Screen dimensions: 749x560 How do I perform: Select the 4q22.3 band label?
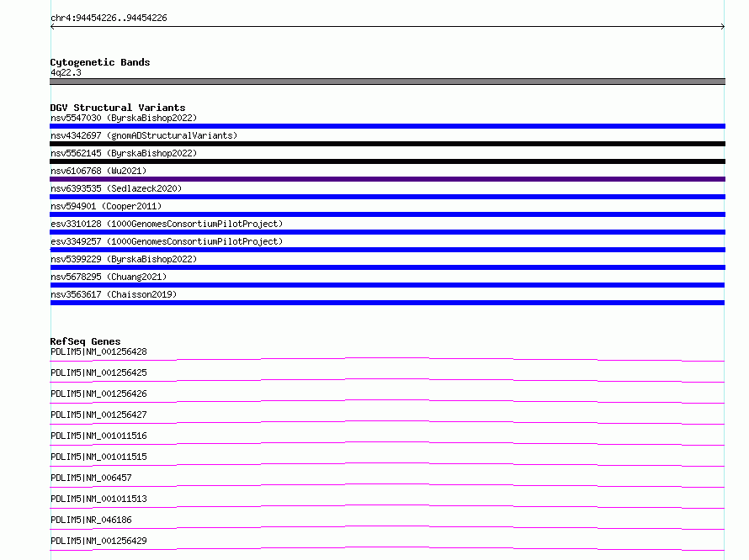click(x=66, y=72)
